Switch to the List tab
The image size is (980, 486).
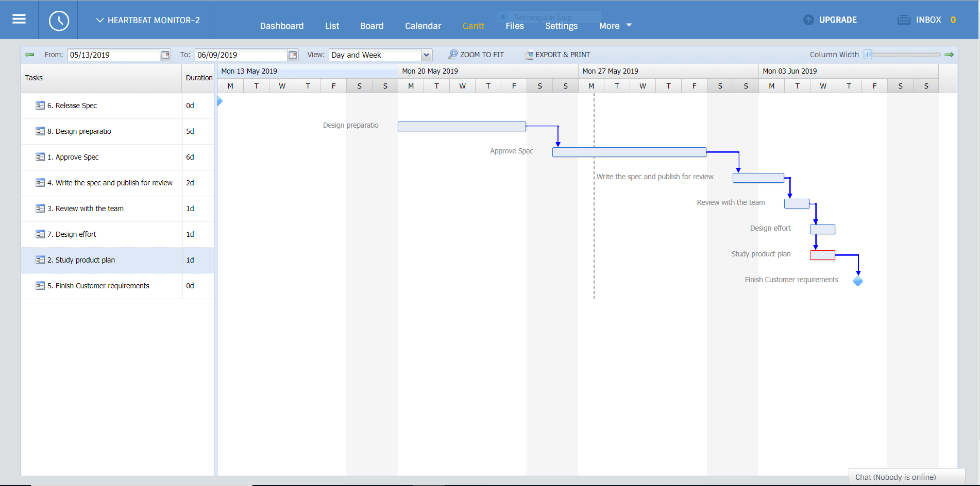tap(332, 26)
